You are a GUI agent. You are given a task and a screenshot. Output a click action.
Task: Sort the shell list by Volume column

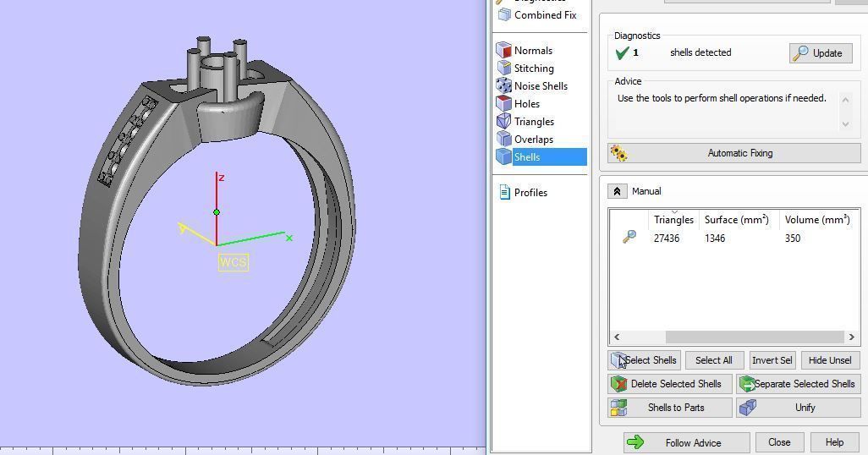tap(817, 220)
